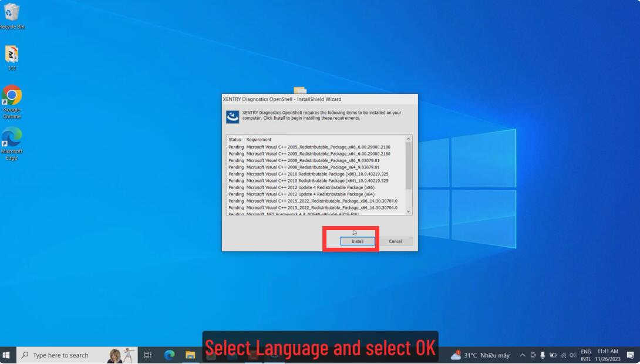Viewport: 640px width, 364px height.
Task: Click the requirements list scrollbar down arrow
Action: tap(409, 212)
